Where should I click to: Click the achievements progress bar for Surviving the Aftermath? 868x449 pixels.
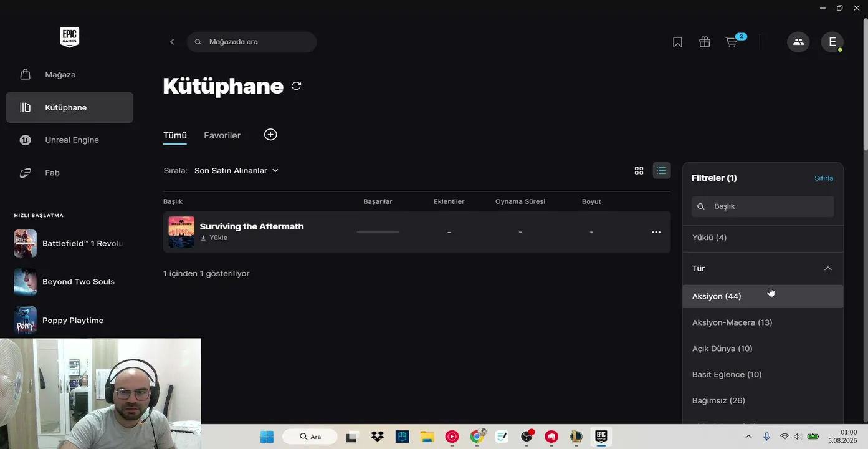378,232
